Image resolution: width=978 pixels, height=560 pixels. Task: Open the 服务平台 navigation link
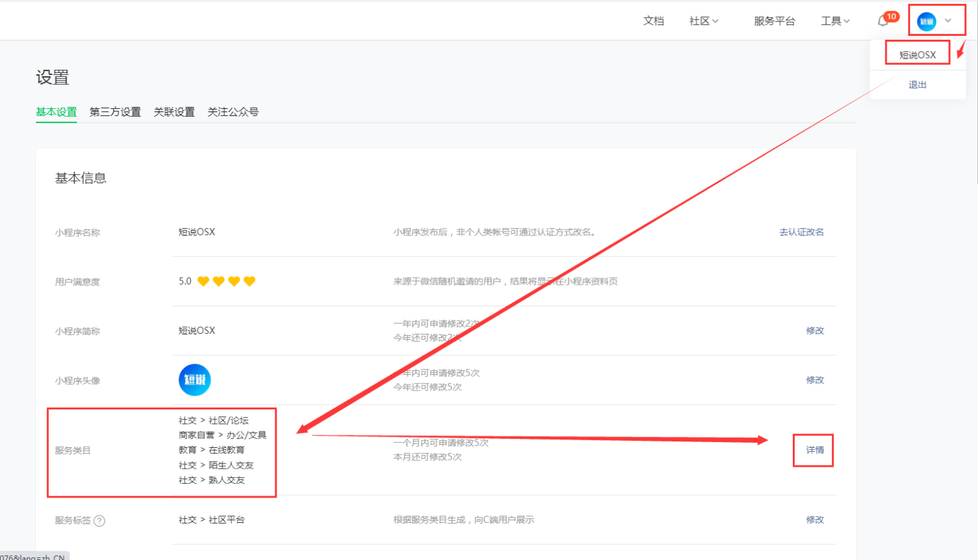[x=775, y=21]
